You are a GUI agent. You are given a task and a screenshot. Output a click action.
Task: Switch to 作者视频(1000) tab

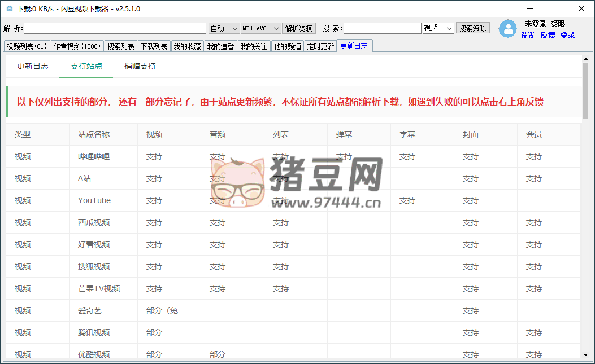pyautogui.click(x=77, y=46)
